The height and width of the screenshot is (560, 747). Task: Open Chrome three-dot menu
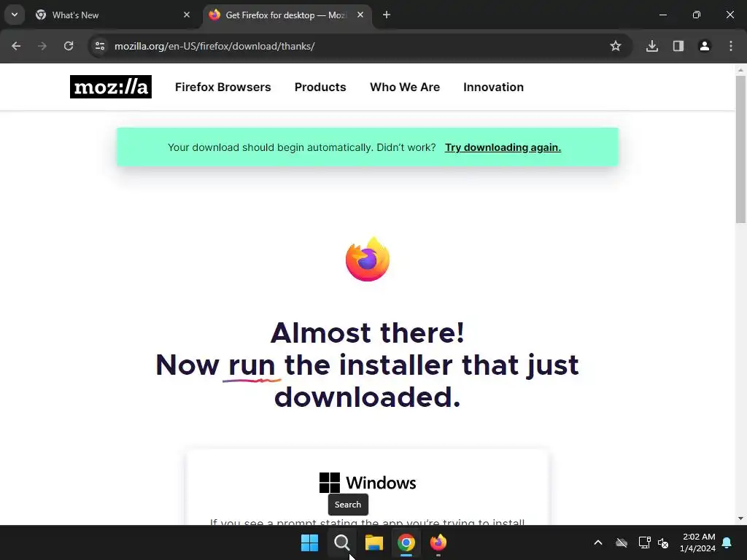coord(731,46)
